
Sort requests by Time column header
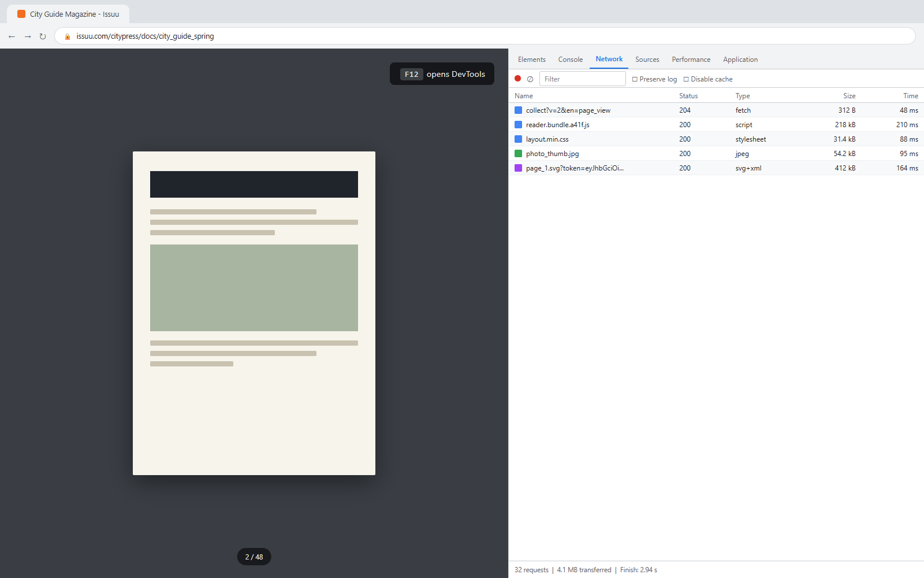(x=911, y=96)
